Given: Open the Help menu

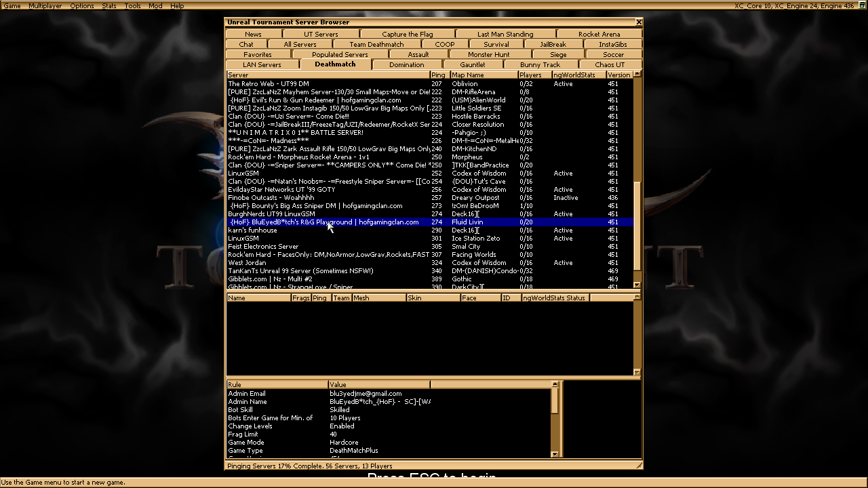Looking at the screenshot, I should pyautogui.click(x=177, y=5).
